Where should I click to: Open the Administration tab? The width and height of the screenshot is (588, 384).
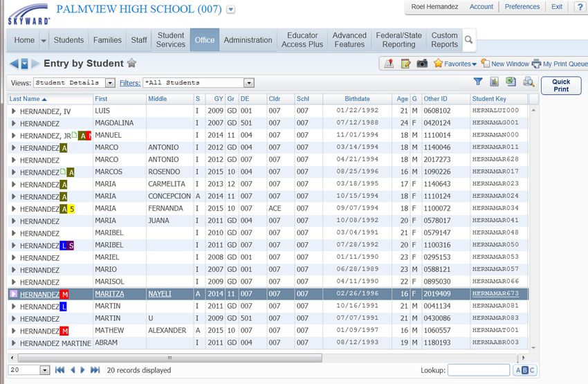pyautogui.click(x=248, y=39)
